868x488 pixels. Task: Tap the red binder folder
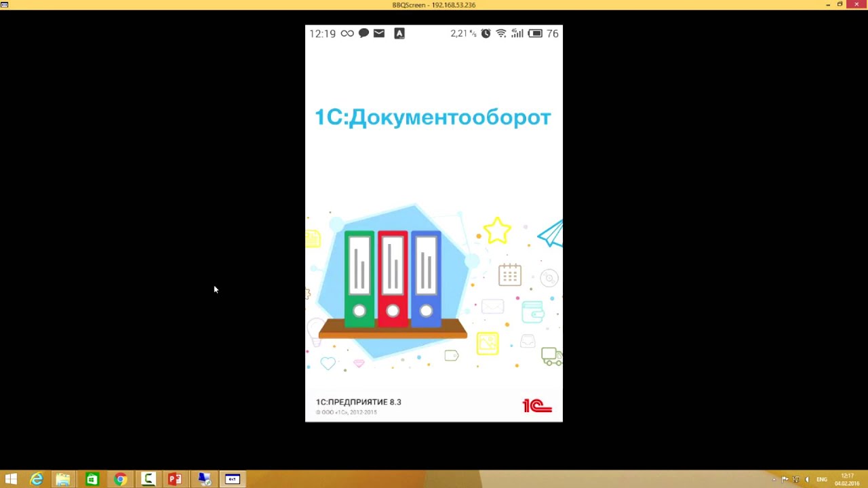pos(393,279)
